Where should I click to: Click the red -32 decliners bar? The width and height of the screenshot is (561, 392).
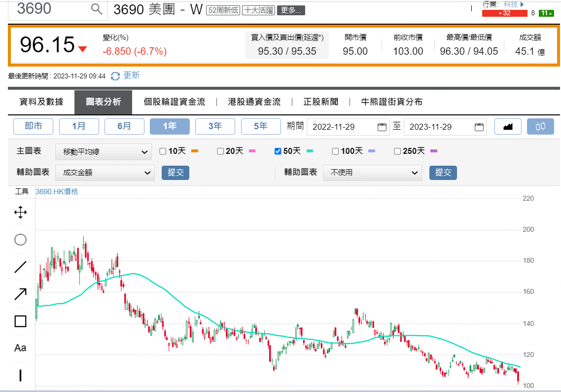pyautogui.click(x=504, y=13)
